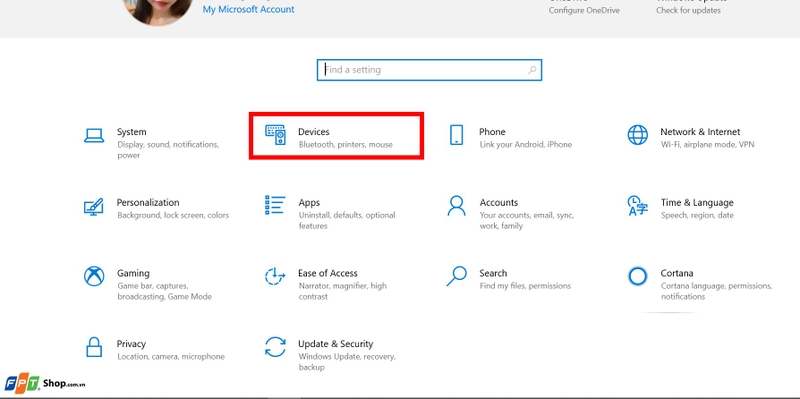Image resolution: width=800 pixels, height=399 pixels.
Task: Click 'Wi-Fi, airplane mode, VPN' text
Action: coord(707,144)
